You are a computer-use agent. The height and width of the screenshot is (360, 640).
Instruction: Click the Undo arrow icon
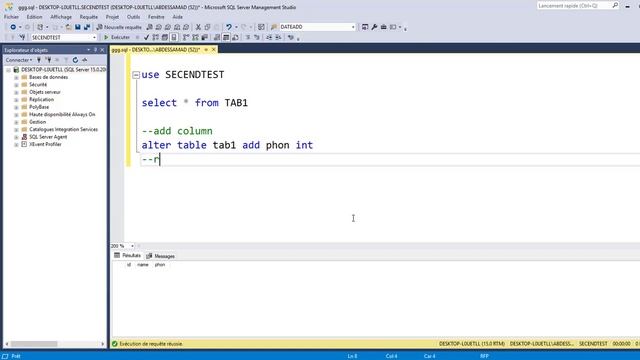(x=229, y=27)
